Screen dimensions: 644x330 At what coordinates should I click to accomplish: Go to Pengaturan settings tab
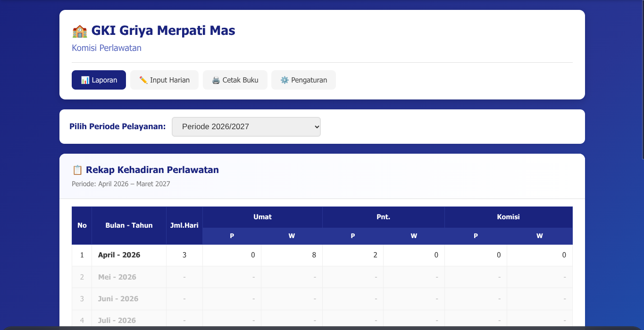[x=303, y=80]
